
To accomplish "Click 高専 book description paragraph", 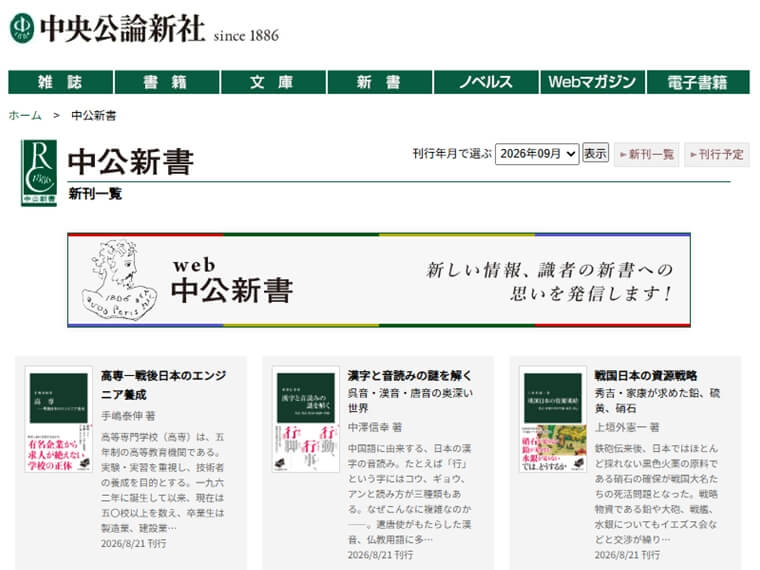I will (x=162, y=482).
